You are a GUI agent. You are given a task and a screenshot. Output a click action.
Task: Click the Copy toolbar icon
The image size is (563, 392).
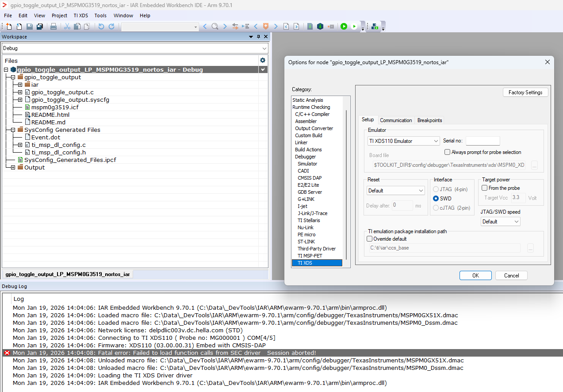tap(77, 27)
